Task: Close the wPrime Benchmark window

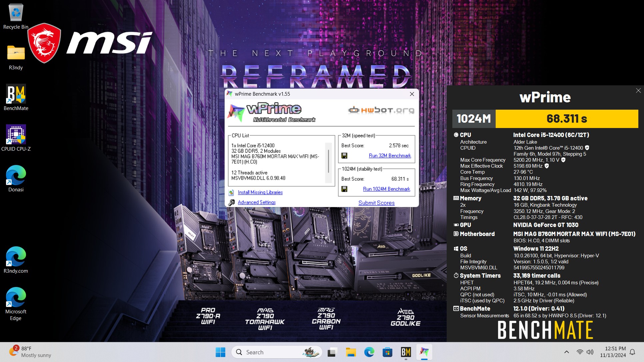Action: click(412, 94)
